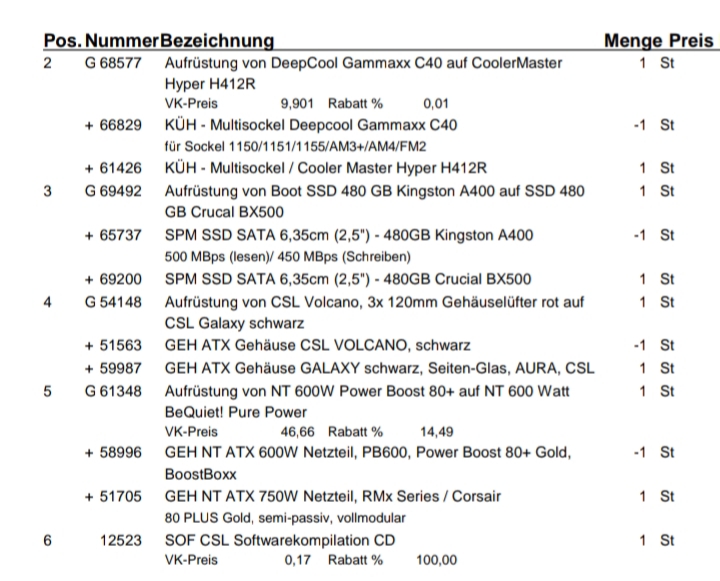Click the text 'GB Crucal BX500'
This screenshot has width=720, height=581.
(224, 212)
